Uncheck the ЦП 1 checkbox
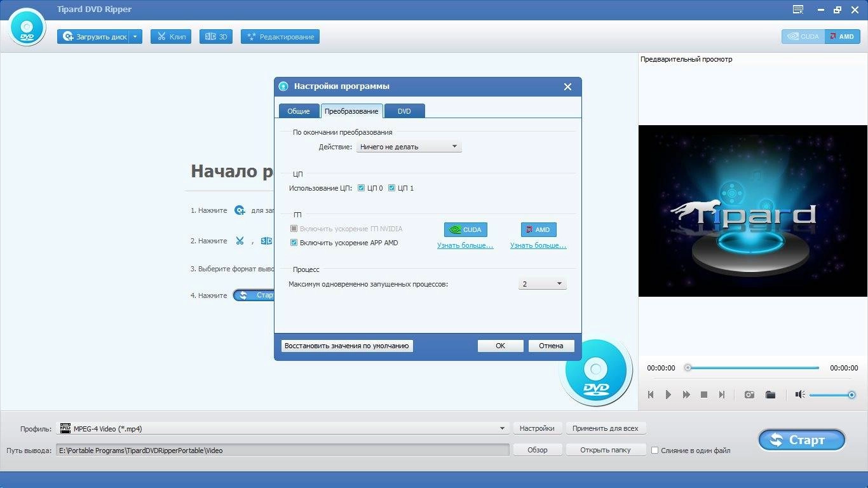 (x=391, y=188)
